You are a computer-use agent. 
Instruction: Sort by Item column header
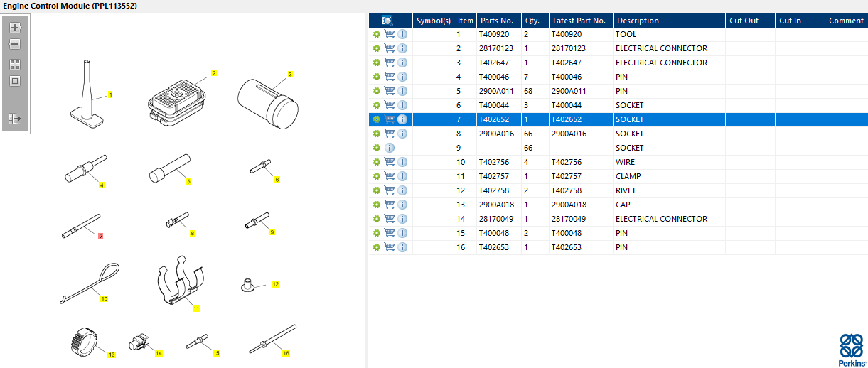click(466, 21)
